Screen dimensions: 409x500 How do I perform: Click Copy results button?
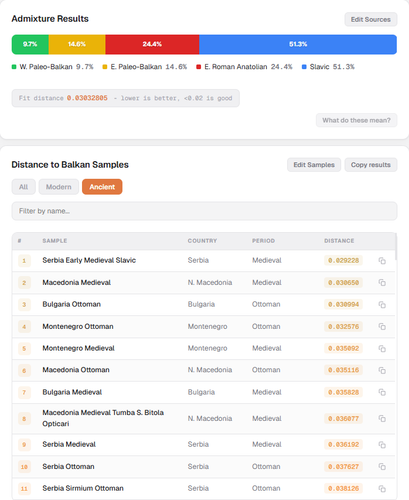(x=371, y=165)
